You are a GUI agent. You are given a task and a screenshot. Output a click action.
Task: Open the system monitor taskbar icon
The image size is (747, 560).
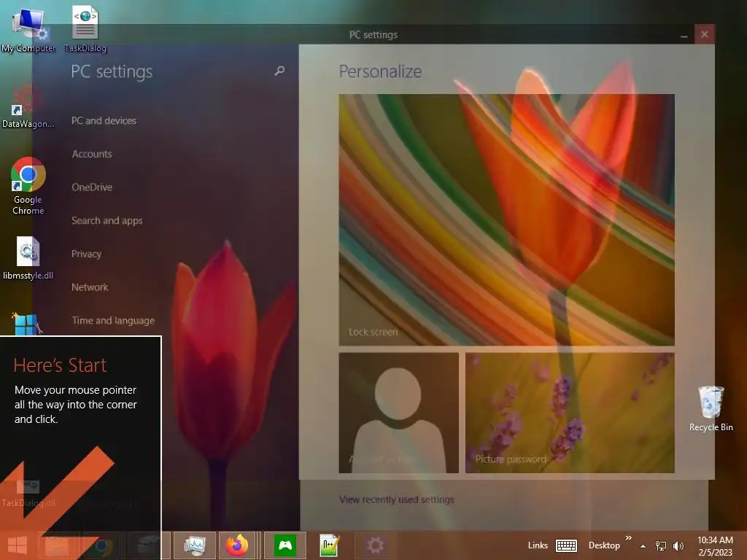[194, 545]
